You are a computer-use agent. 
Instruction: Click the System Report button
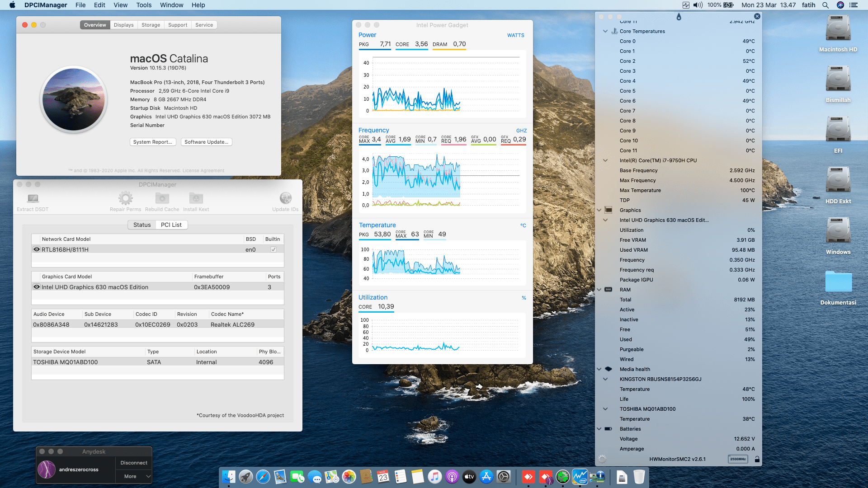click(x=153, y=142)
